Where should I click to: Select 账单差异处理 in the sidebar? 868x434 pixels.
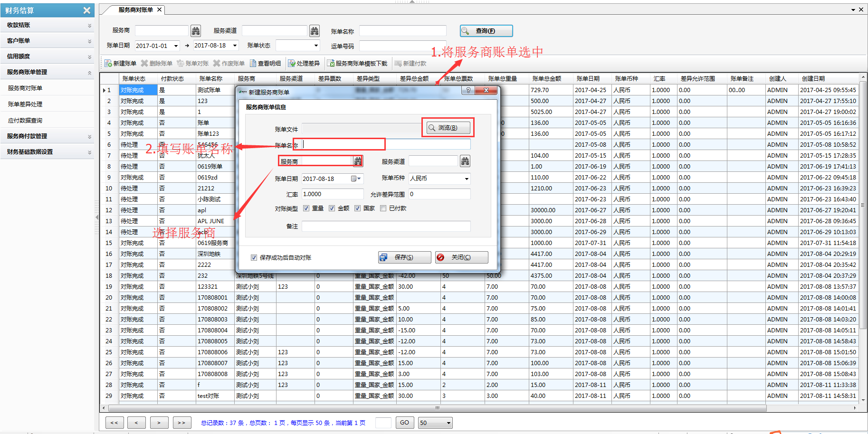[x=25, y=104]
